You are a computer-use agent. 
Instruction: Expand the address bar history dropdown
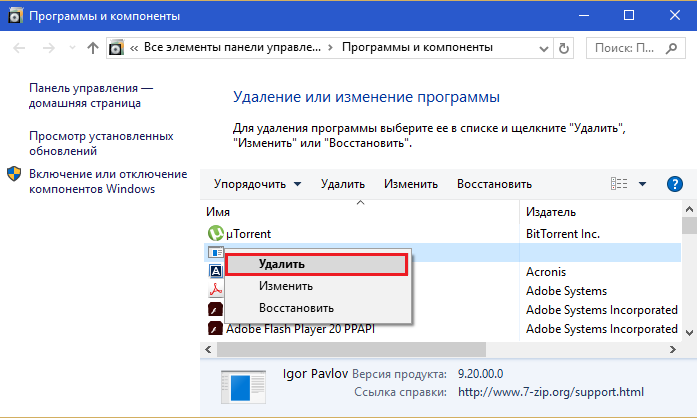(x=543, y=48)
